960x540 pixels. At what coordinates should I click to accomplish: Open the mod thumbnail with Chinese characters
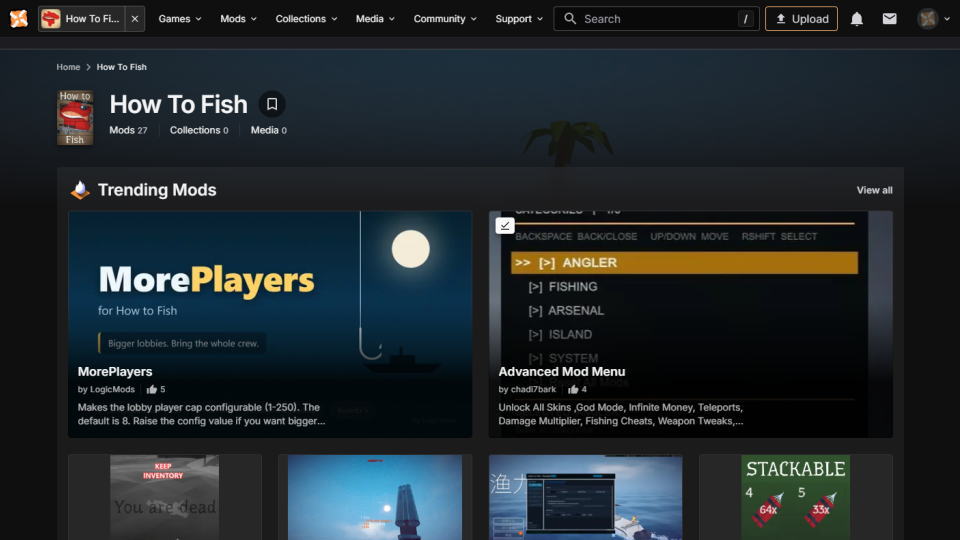click(x=585, y=497)
